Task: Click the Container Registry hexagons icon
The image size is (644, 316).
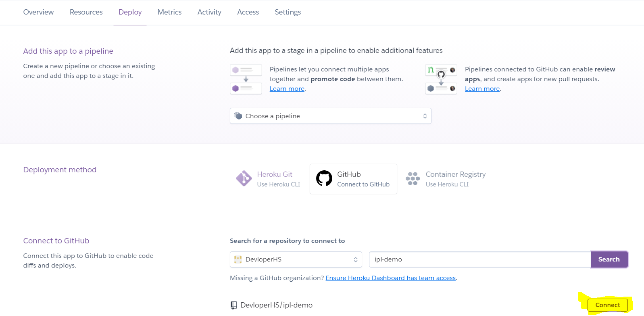Action: 413,178
